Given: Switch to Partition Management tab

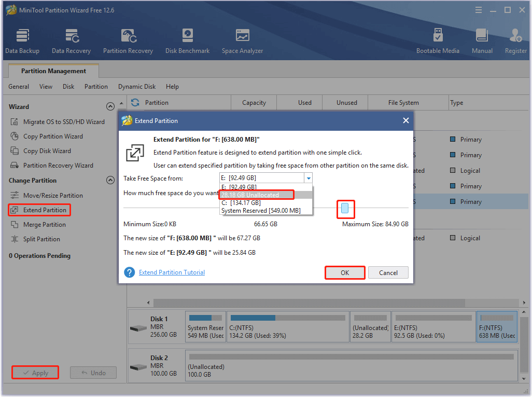Looking at the screenshot, I should tap(53, 71).
